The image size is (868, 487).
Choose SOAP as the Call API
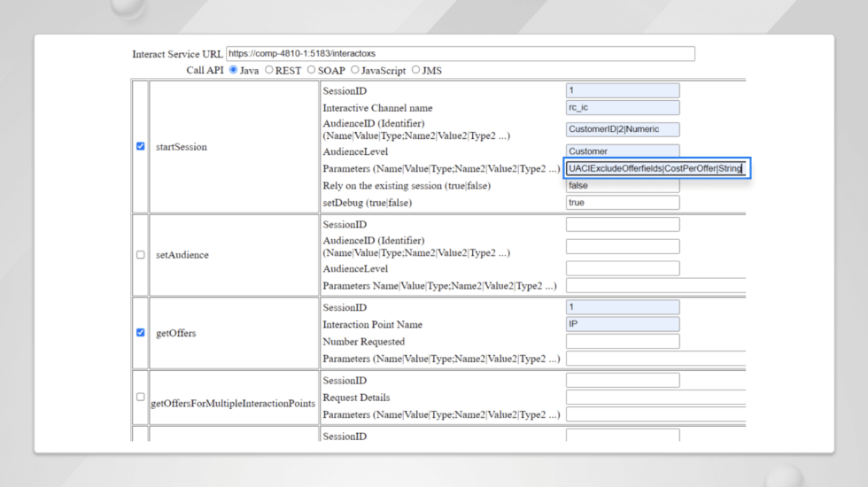311,70
